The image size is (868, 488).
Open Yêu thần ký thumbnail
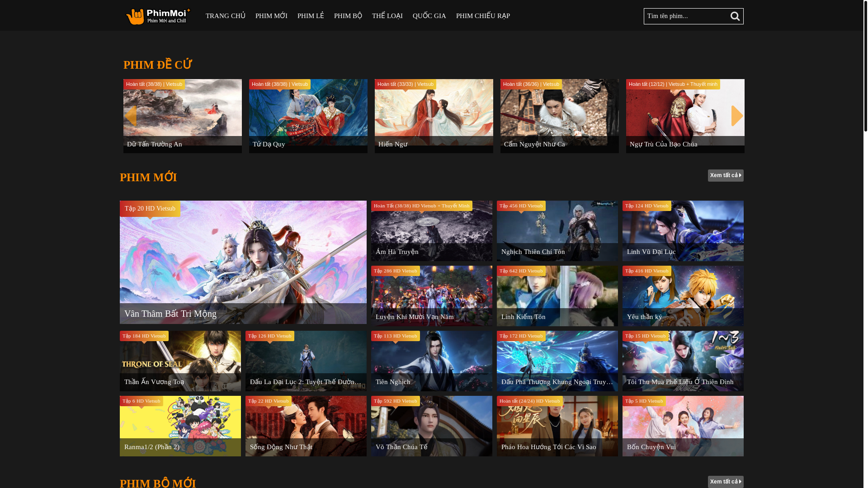point(683,296)
